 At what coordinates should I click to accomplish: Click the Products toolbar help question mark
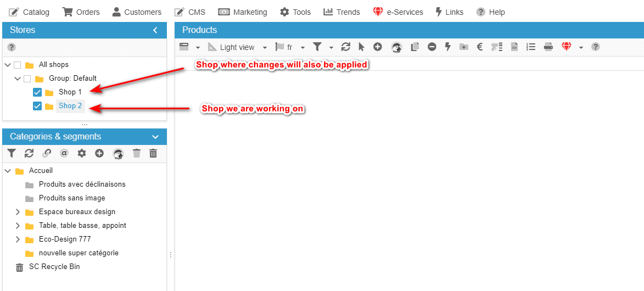595,47
